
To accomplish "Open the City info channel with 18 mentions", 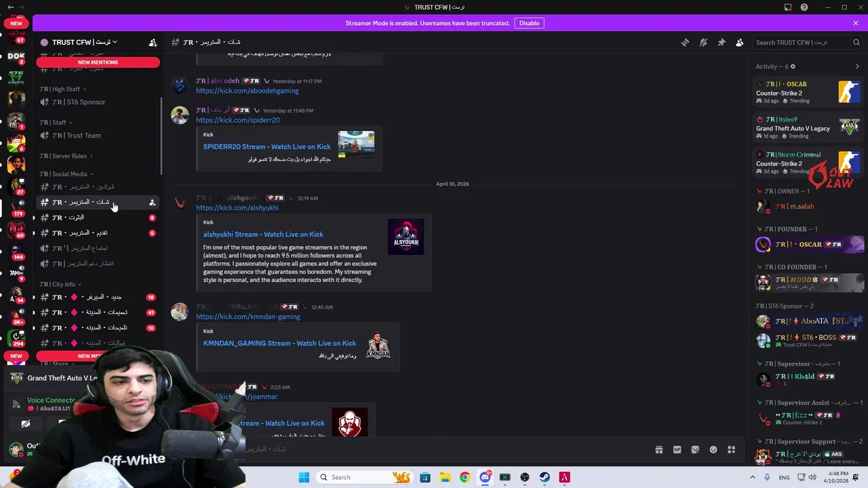I will pyautogui.click(x=98, y=297).
